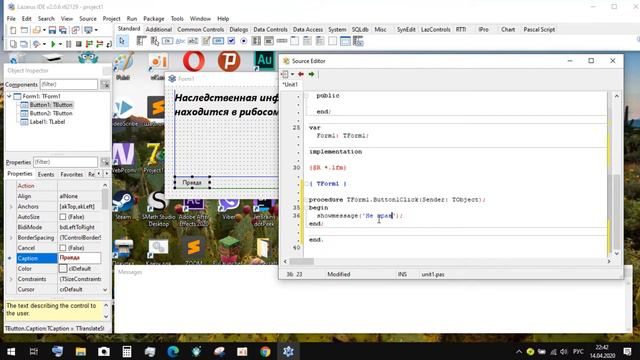Click the Properties filter input field

pyautogui.click(x=65, y=162)
